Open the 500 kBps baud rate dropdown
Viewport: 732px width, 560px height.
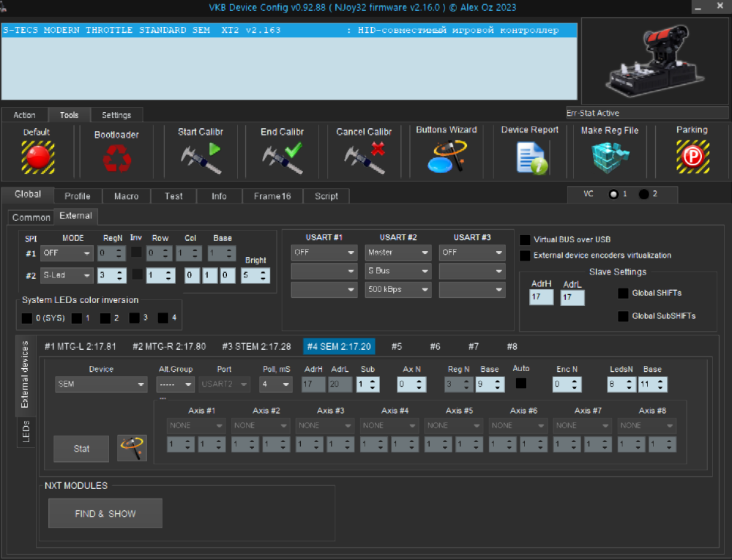(x=398, y=289)
